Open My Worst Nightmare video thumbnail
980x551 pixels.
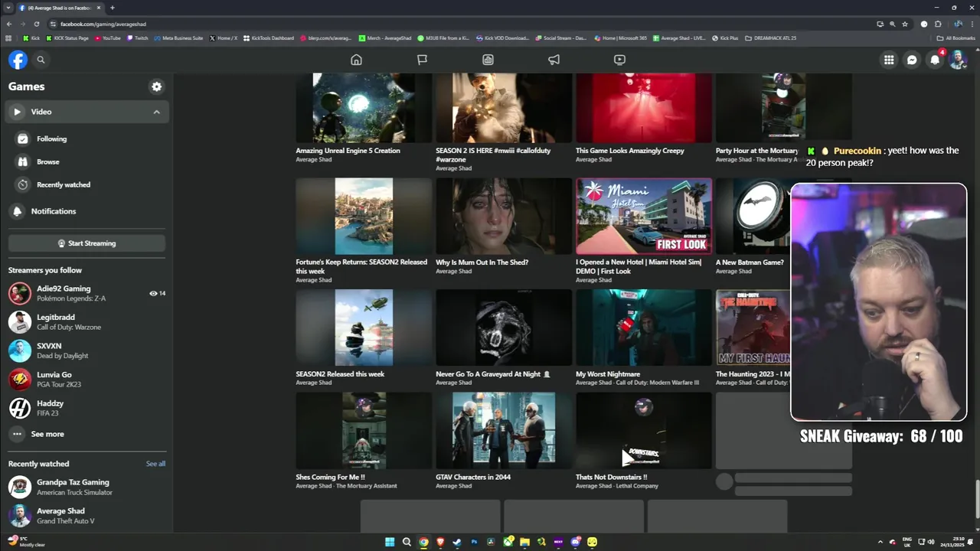[644, 328]
